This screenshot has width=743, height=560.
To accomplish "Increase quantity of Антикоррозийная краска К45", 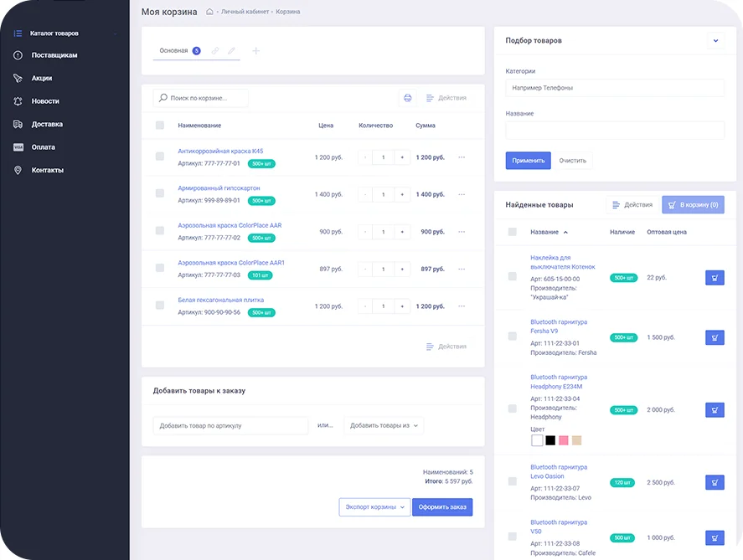I will pos(402,157).
